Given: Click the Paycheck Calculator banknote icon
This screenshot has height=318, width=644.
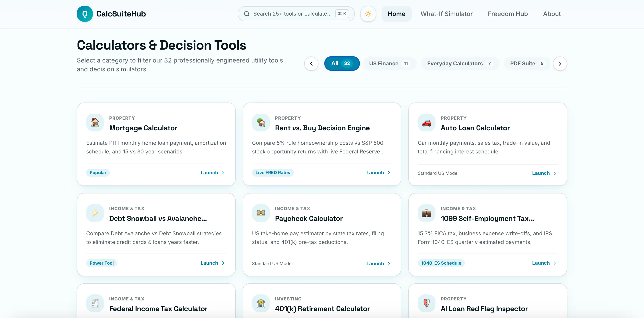Looking at the screenshot, I should tap(261, 213).
